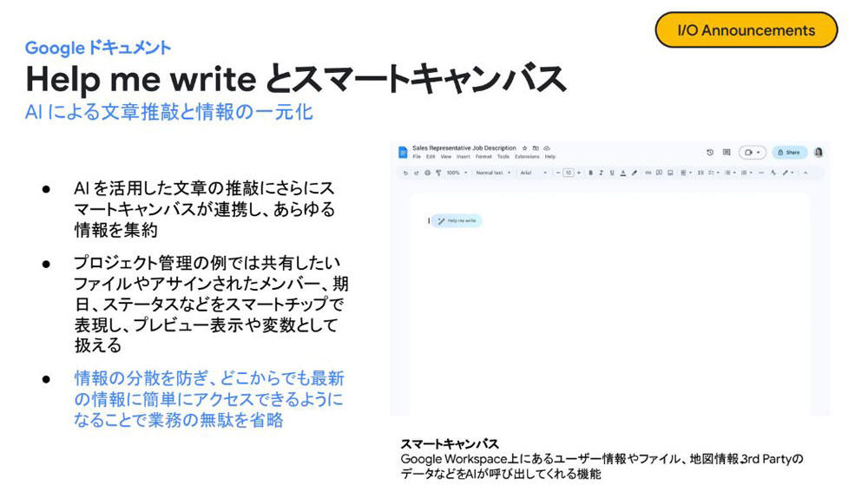Image resolution: width=868 pixels, height=485 pixels.
Task: Open the text color picker
Action: coord(622,173)
